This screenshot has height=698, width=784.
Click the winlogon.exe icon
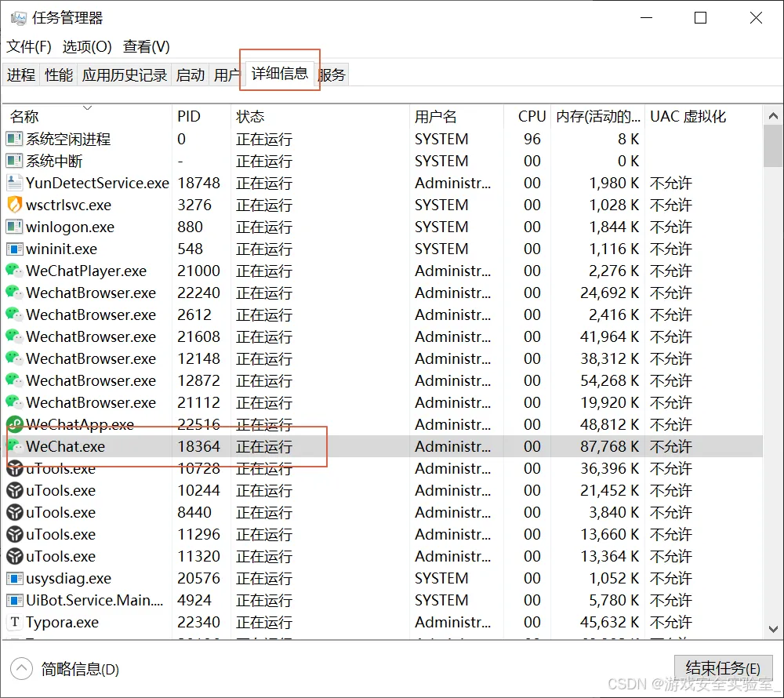pos(14,227)
